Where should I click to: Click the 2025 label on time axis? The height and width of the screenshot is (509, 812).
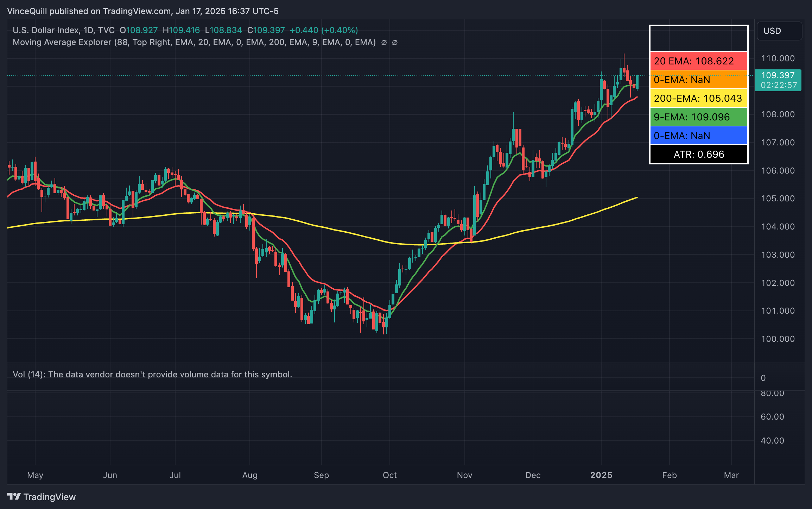[x=601, y=475]
